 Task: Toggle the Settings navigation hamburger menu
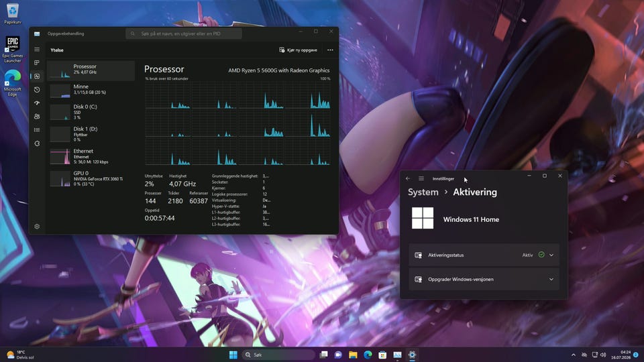pos(421,178)
